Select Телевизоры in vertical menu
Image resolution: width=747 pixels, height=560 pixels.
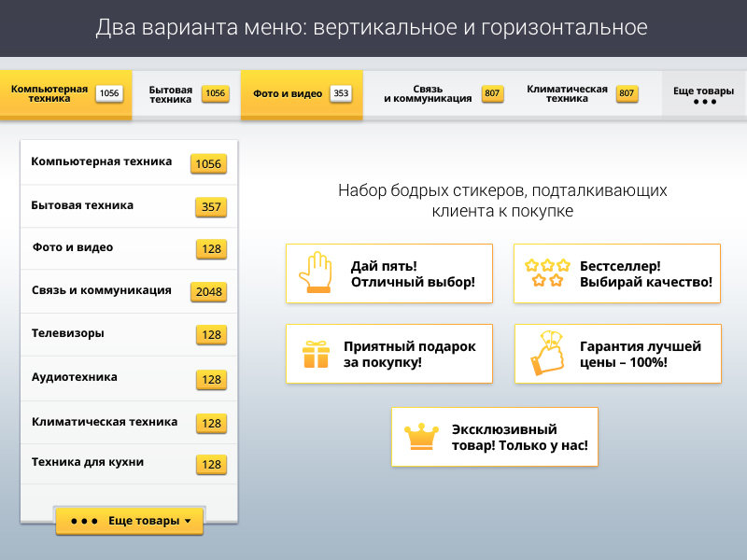(x=129, y=334)
